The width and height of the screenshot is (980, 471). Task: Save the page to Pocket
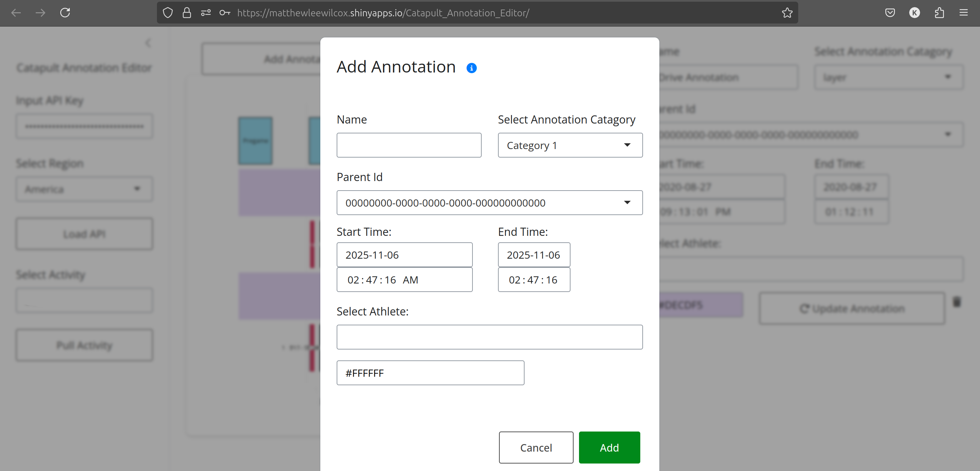click(890, 13)
